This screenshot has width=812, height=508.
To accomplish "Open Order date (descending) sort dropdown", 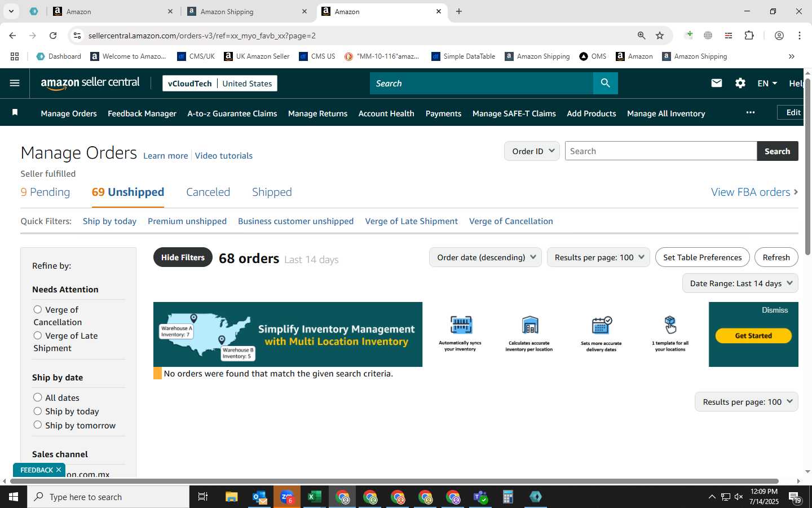I will tap(486, 257).
